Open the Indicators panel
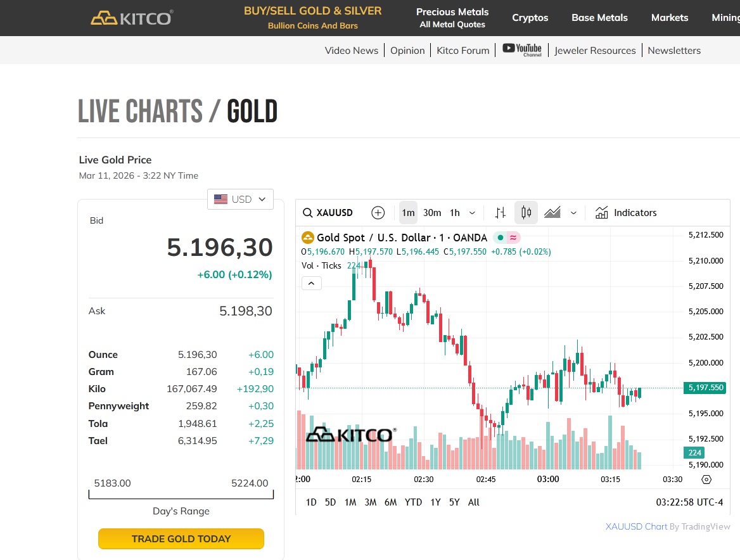This screenshot has width=740, height=560. (x=626, y=213)
